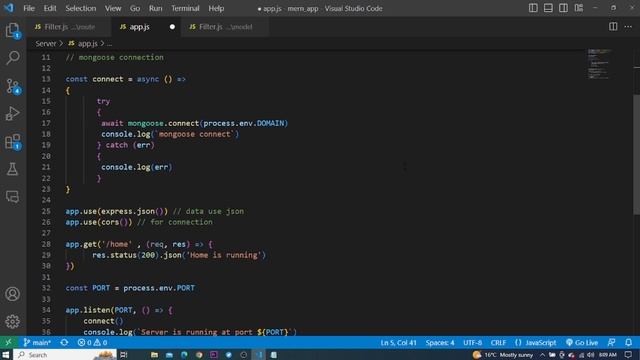Open the Selection menu
This screenshot has height=360, width=640.
81,8
